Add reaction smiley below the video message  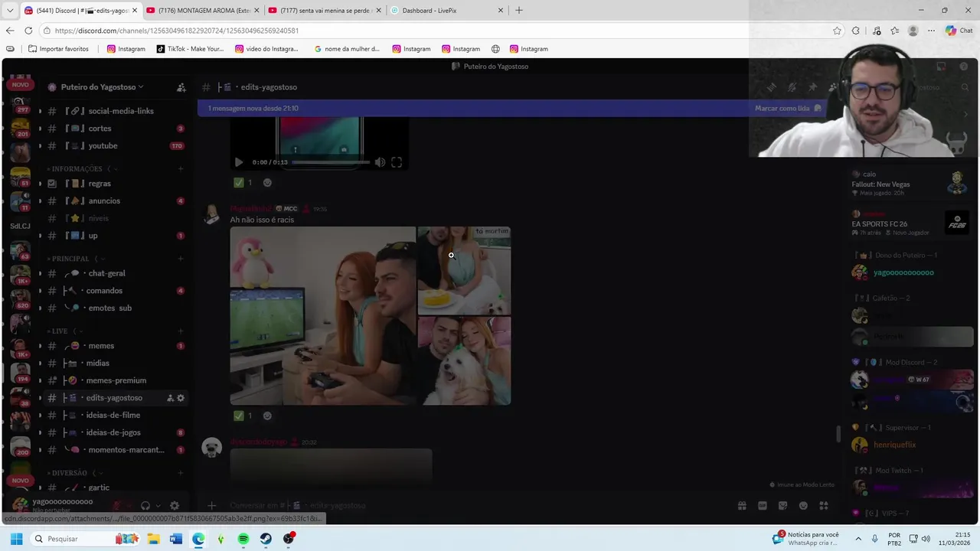click(x=267, y=183)
